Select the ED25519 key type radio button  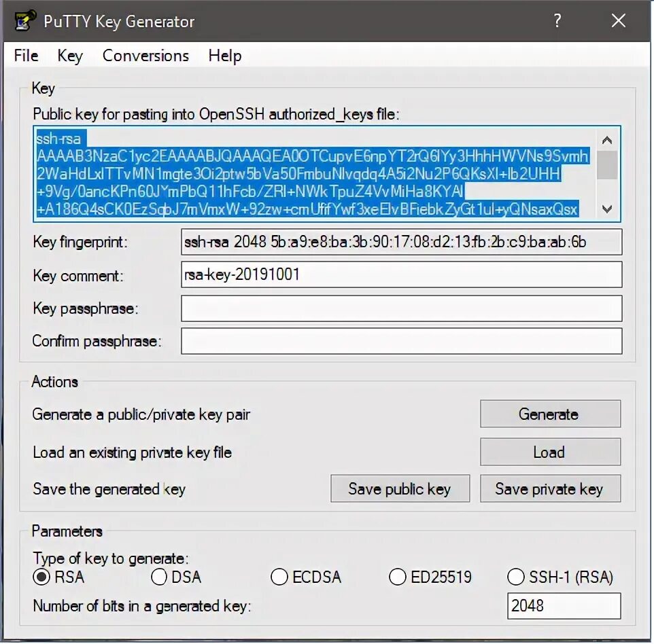click(397, 577)
